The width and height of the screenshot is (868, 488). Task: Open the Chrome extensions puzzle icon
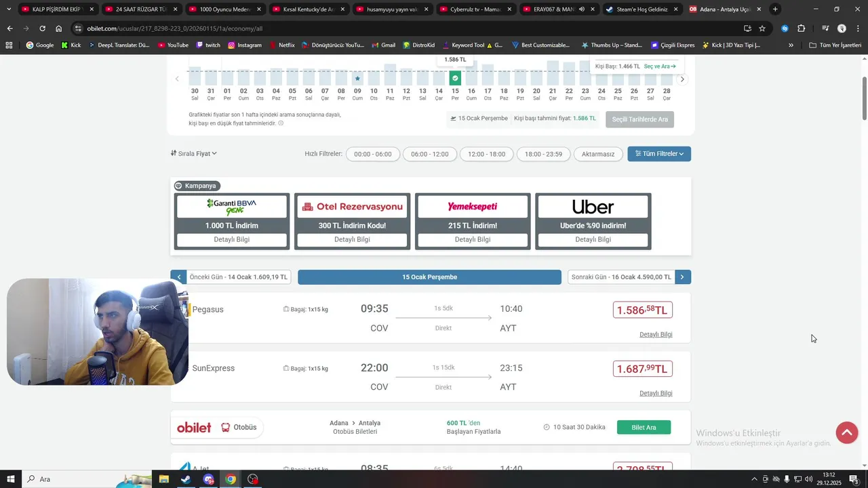tap(802, 28)
